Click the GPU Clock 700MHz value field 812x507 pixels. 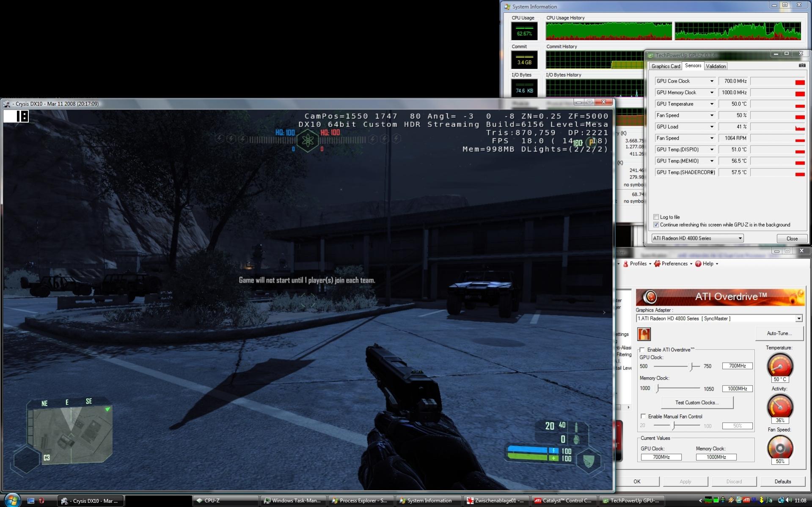tap(737, 366)
